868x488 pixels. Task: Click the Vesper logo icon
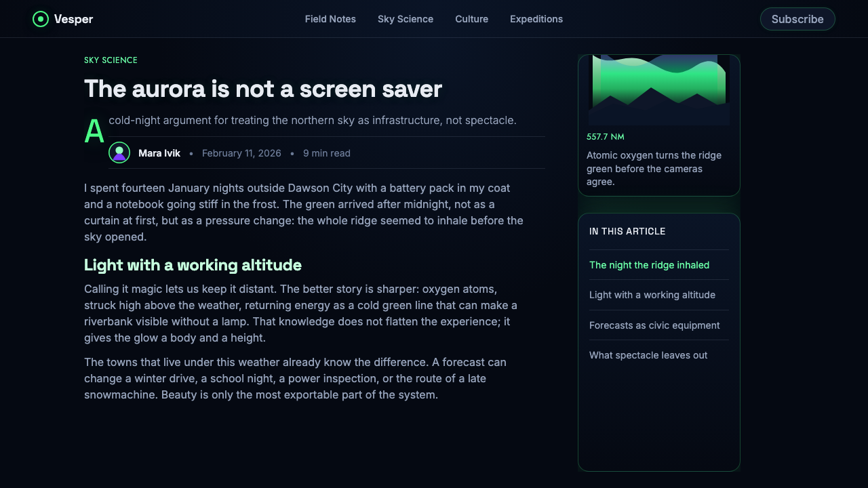click(x=41, y=19)
